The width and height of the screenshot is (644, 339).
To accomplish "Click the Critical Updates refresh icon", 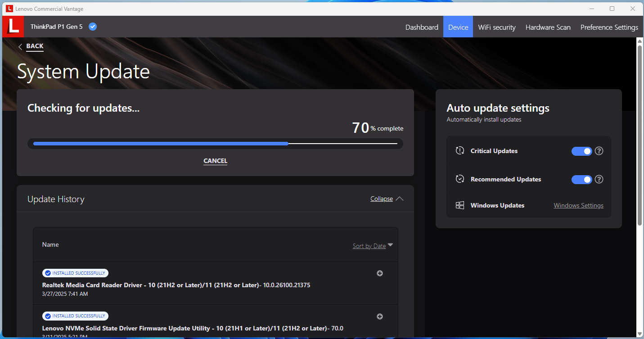I will click(459, 151).
